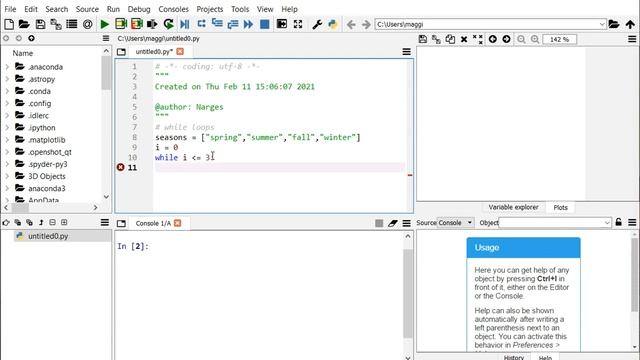Open Preferences wrench icon
Viewport: 640px width, 360px height.
coord(317,24)
